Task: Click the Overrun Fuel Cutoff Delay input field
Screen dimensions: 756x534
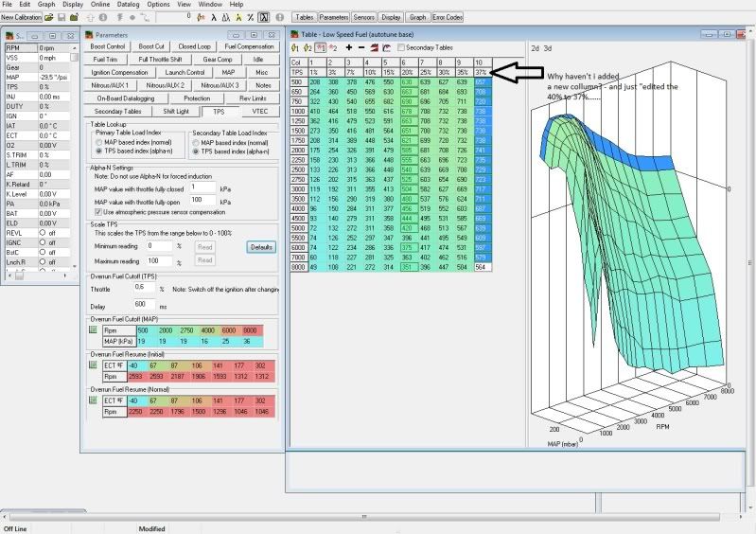Action: tap(144, 304)
